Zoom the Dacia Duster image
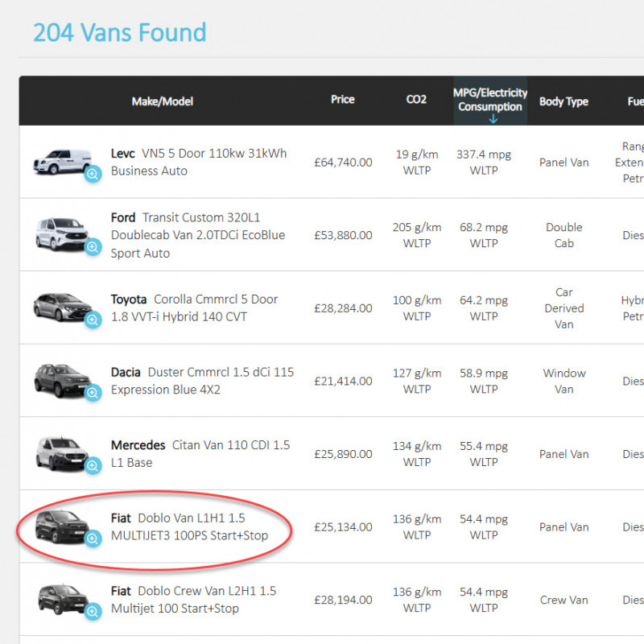 [93, 393]
